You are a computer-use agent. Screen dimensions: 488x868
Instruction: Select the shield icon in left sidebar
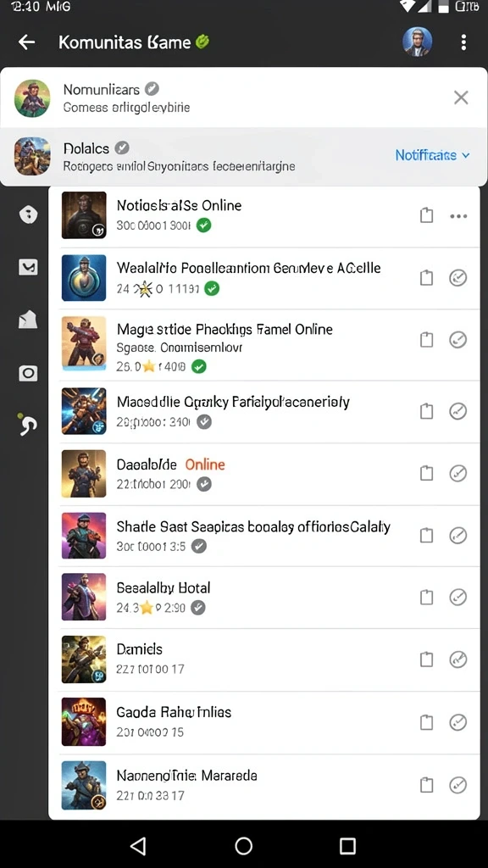coord(28,214)
